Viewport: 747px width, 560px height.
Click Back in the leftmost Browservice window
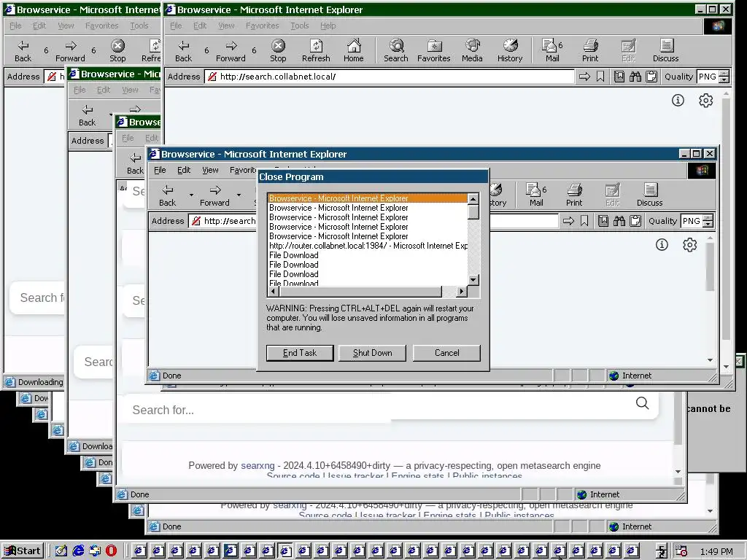[23, 50]
